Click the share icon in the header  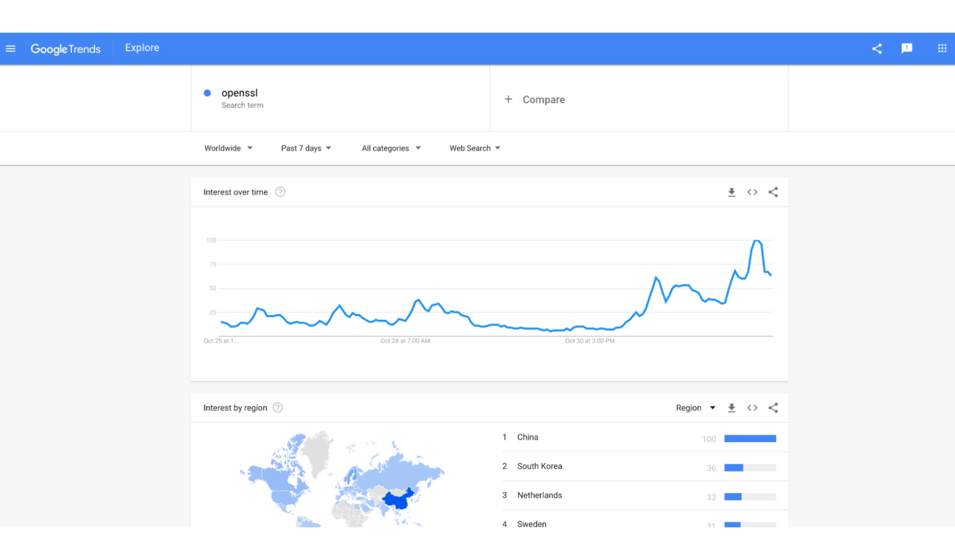(877, 49)
